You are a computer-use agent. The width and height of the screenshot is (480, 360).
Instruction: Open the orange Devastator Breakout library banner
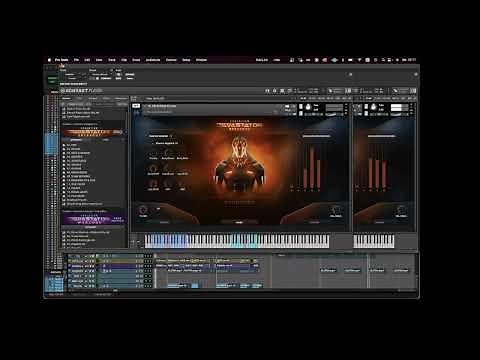[x=92, y=132]
